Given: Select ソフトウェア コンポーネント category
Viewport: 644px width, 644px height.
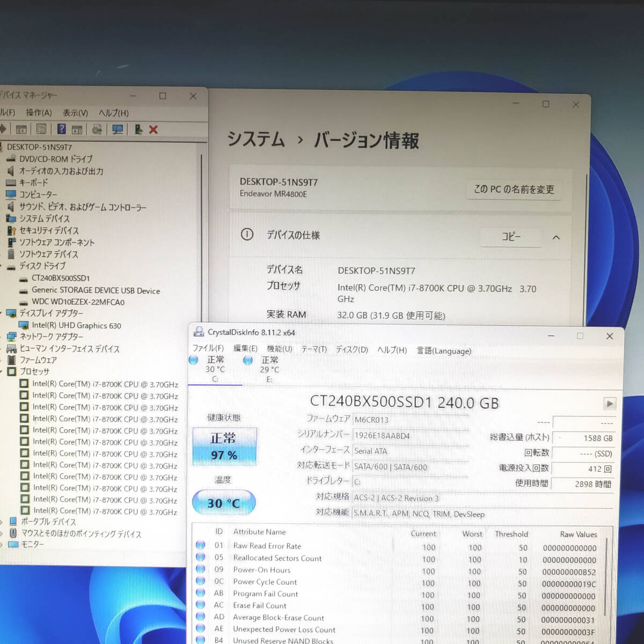Looking at the screenshot, I should [57, 242].
